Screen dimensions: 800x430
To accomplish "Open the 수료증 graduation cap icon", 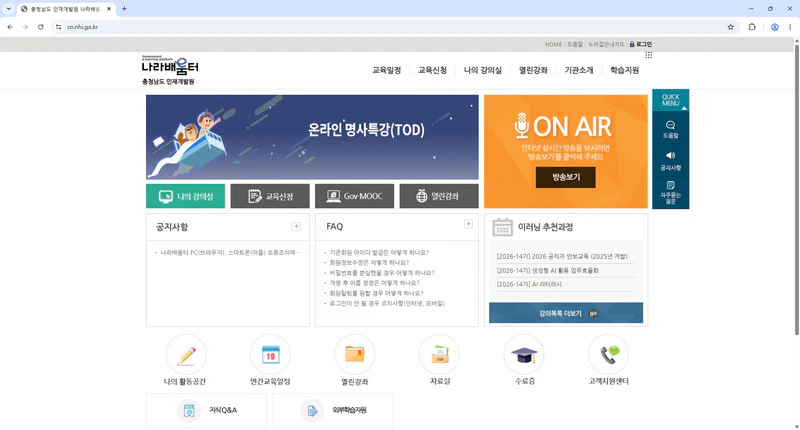I will [x=524, y=355].
